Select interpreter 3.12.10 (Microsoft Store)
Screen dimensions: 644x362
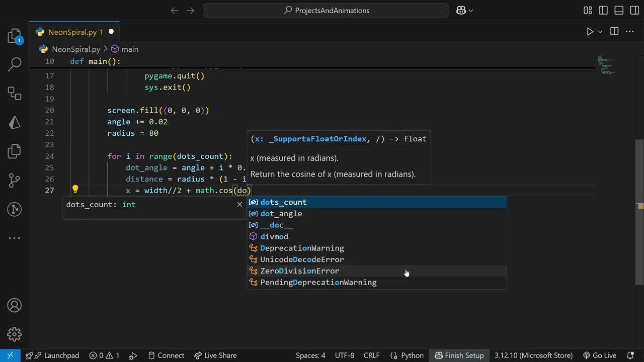[533, 355]
